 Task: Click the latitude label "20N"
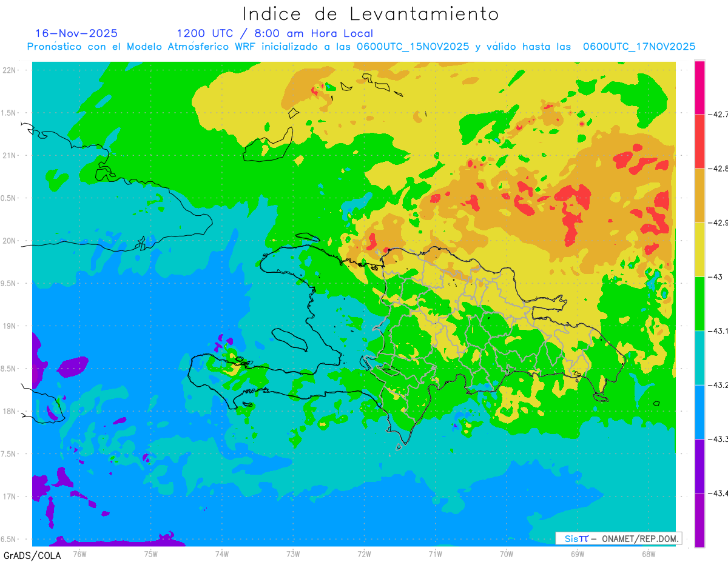(10, 241)
